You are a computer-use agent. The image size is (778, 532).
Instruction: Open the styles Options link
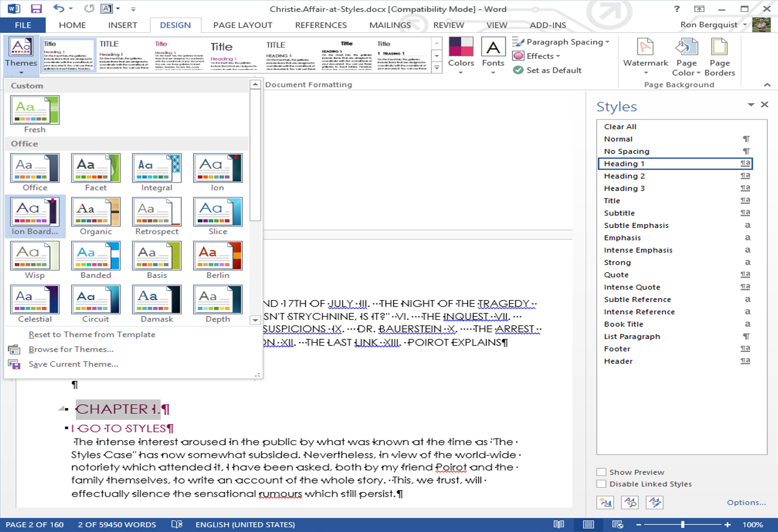(746, 502)
